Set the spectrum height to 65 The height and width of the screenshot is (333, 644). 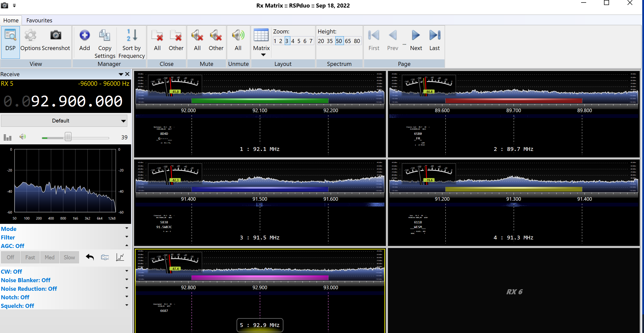point(348,41)
